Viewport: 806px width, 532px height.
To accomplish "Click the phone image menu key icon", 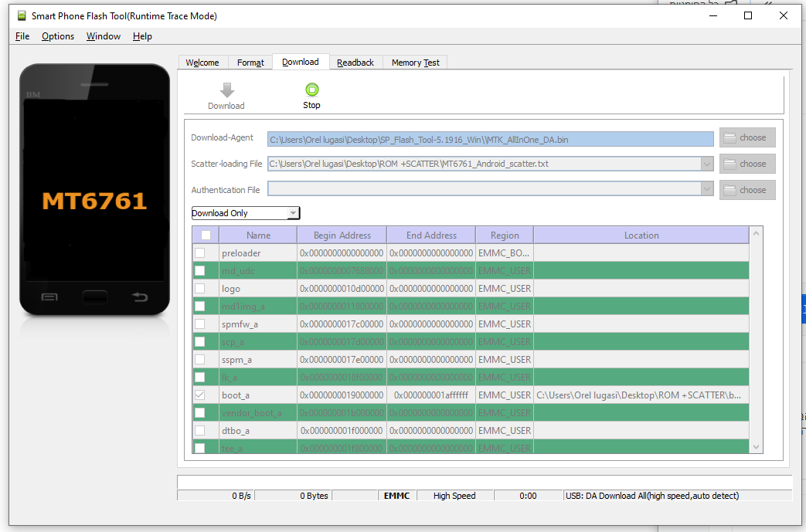I will 49,296.
